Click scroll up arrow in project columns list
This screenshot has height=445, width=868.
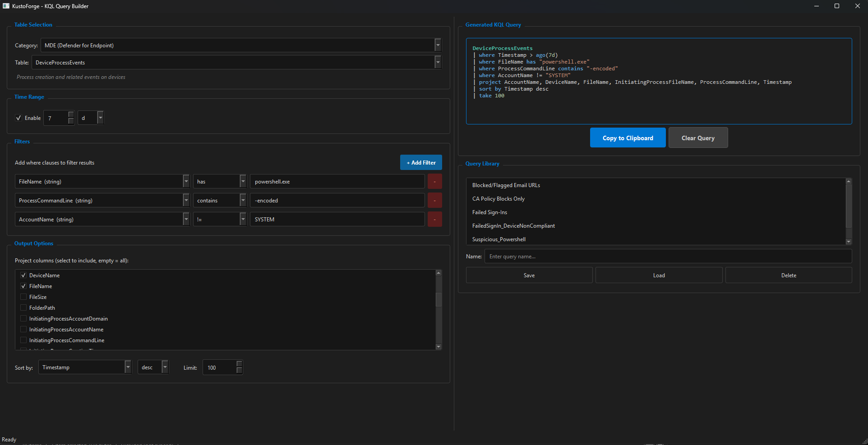[439, 273]
